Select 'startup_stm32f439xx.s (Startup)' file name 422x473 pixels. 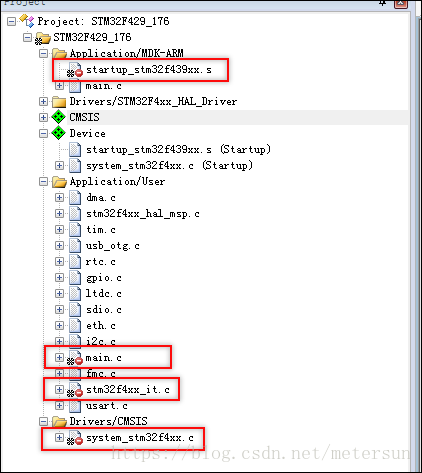(x=178, y=149)
